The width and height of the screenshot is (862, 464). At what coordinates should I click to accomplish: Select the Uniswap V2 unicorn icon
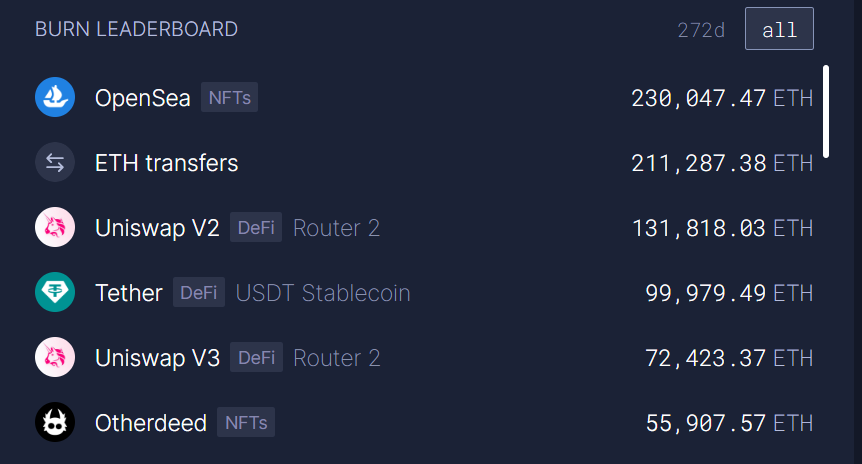(x=55, y=227)
